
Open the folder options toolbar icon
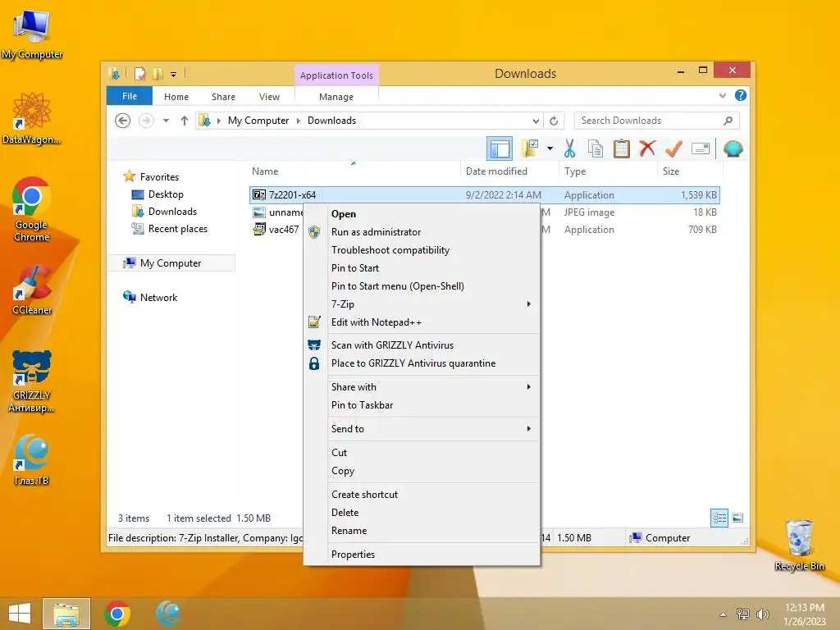[x=531, y=148]
